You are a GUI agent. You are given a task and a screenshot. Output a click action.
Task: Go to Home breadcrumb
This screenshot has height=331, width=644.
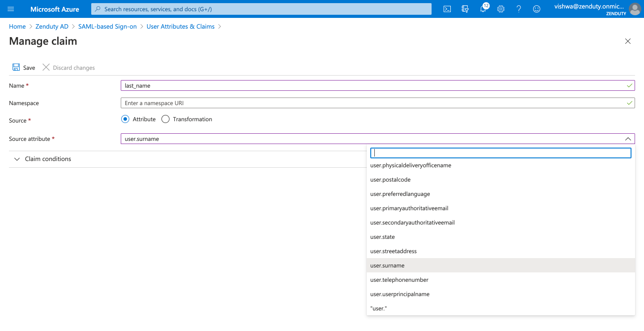[17, 26]
